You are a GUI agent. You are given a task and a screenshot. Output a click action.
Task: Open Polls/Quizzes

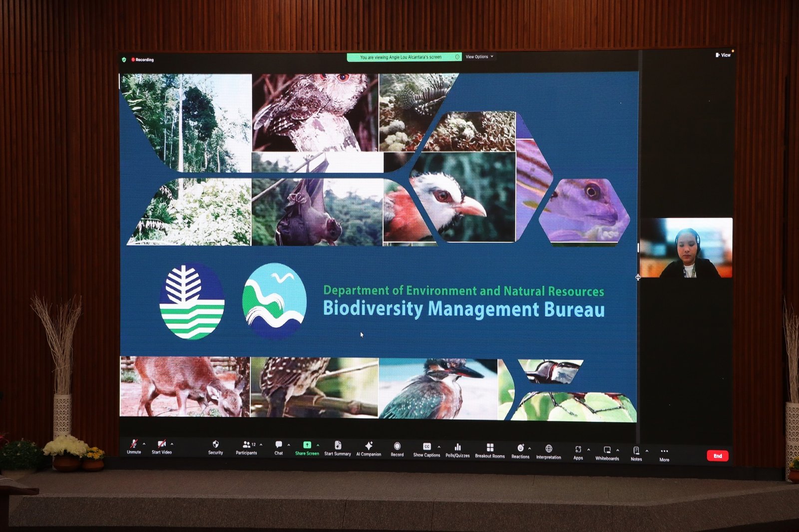pyautogui.click(x=457, y=448)
